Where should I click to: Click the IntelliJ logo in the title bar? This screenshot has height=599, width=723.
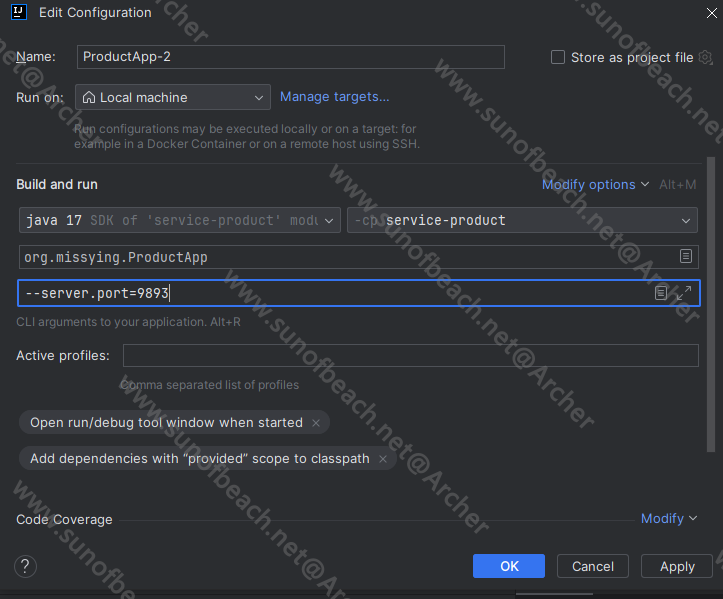coord(19,13)
